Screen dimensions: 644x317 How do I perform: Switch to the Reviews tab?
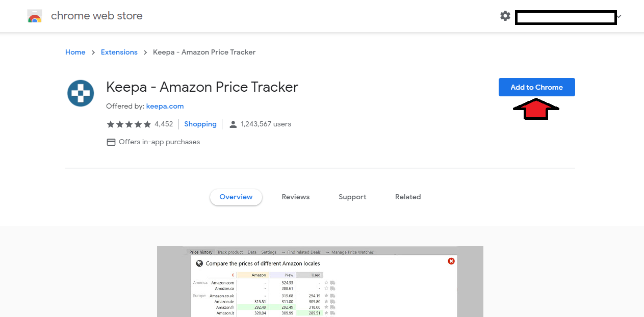pos(295,197)
